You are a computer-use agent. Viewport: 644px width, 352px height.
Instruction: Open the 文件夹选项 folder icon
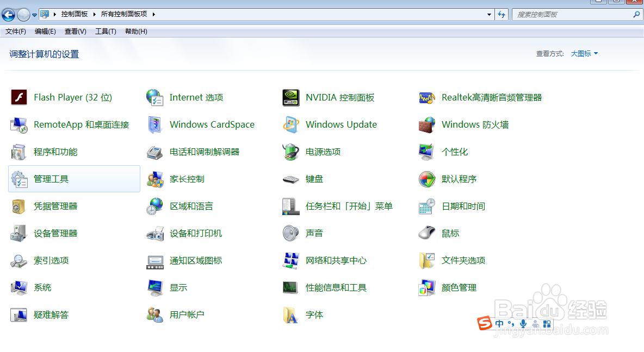pyautogui.click(x=427, y=261)
